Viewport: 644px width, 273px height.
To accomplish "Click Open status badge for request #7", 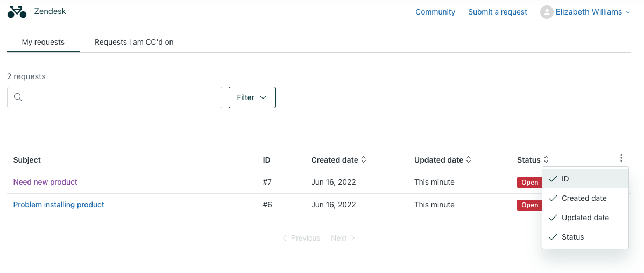I will coord(529,183).
